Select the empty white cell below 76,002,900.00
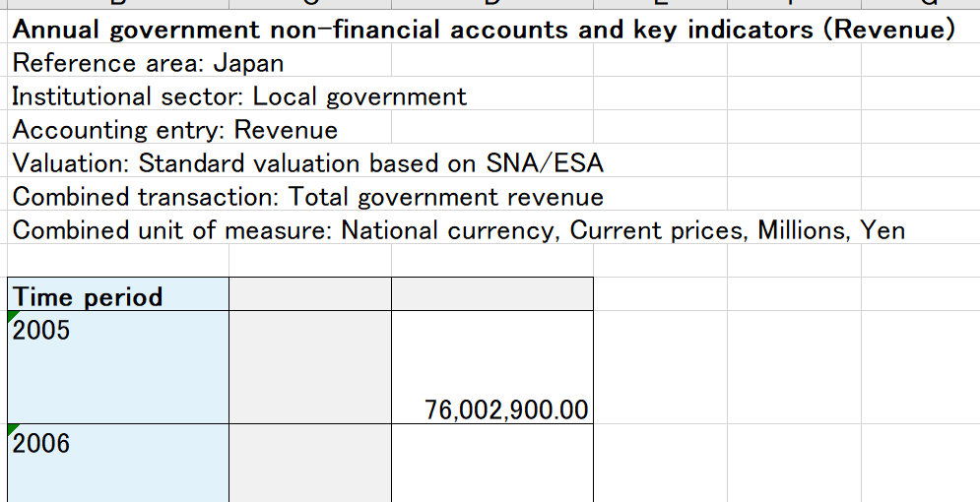 click(x=492, y=463)
